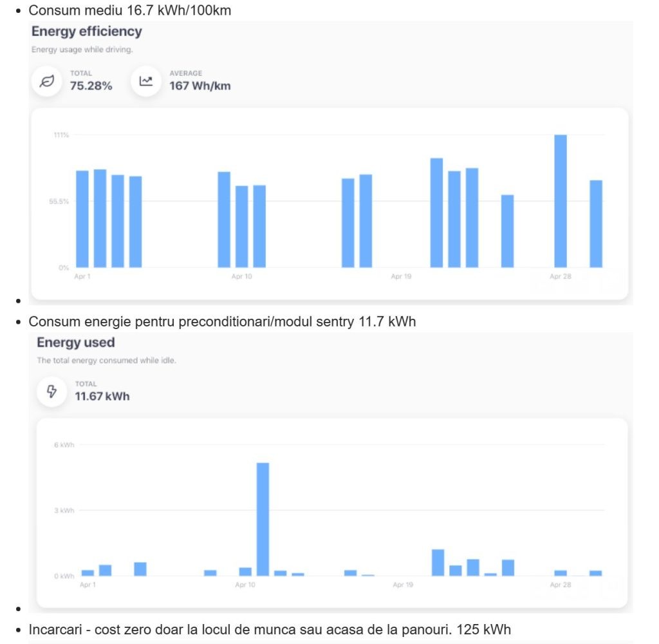
Task: Click the 11.67 kWh total value
Action: (102, 396)
